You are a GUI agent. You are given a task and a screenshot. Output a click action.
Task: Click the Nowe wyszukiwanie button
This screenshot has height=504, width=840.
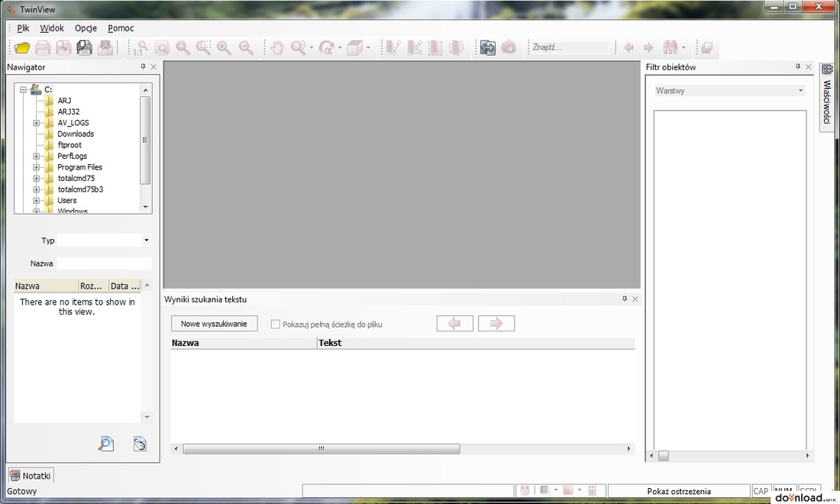[x=214, y=324]
